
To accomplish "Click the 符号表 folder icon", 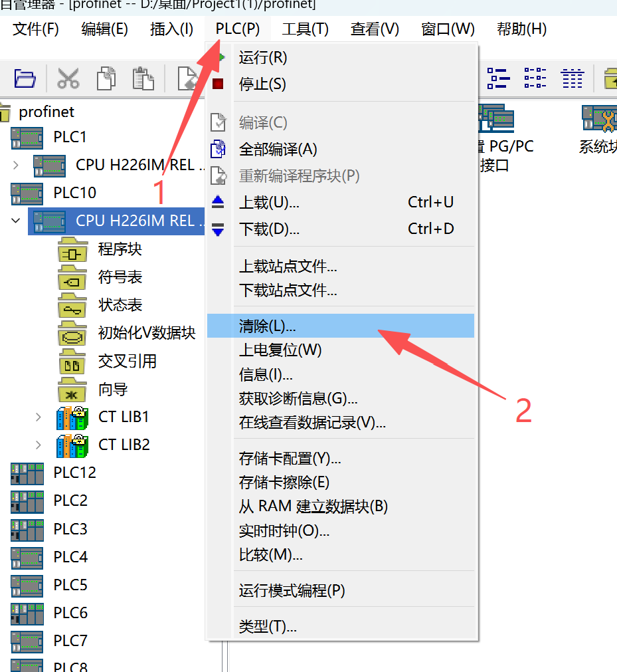I will pos(72,278).
